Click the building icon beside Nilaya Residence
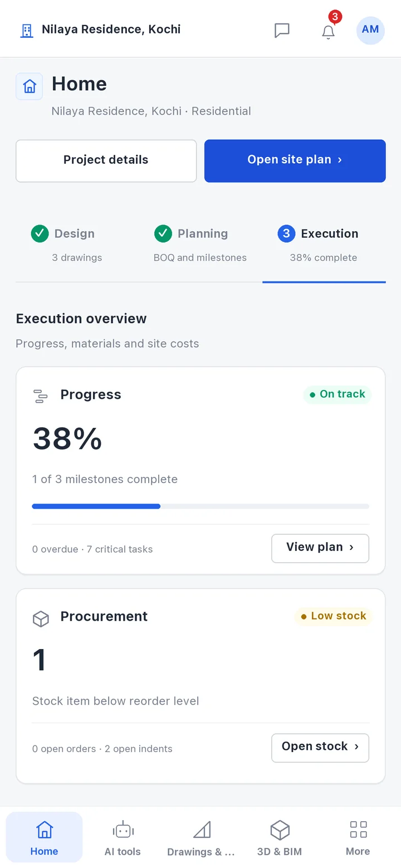401x868 pixels. pyautogui.click(x=26, y=30)
